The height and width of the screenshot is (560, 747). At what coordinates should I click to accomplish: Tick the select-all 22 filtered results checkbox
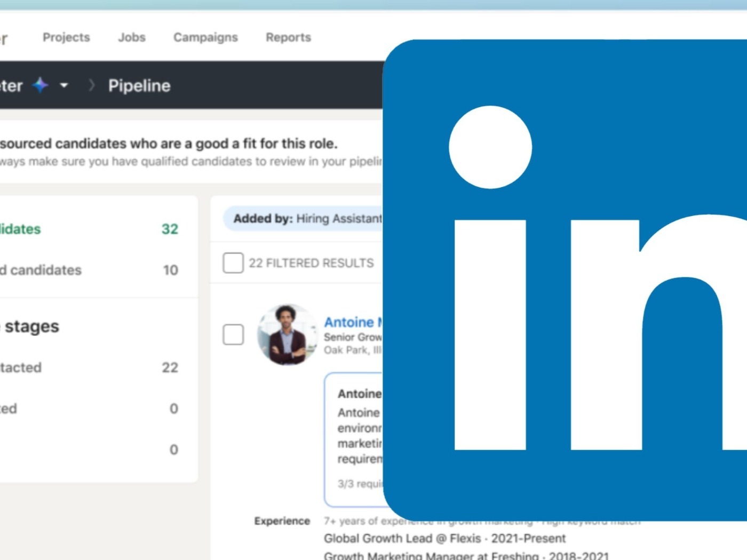click(x=233, y=263)
